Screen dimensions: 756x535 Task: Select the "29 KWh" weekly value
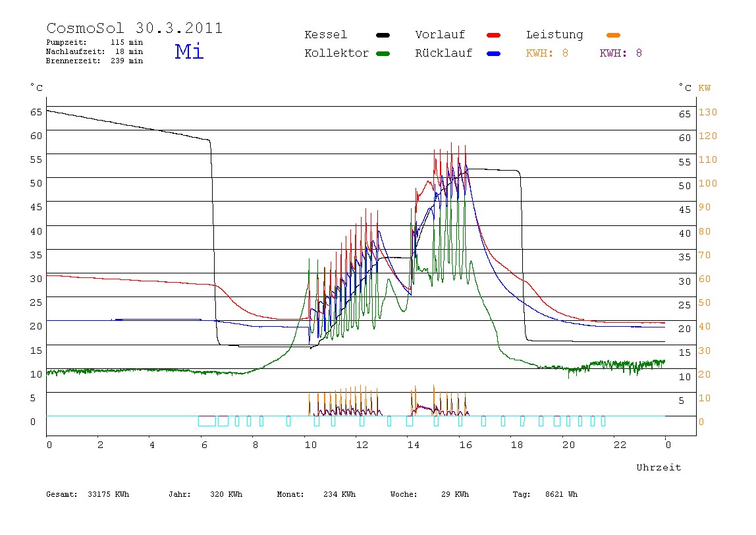454,494
